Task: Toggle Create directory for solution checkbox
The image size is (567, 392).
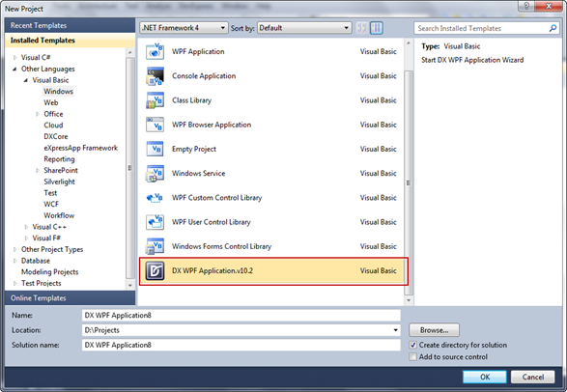Action: point(412,345)
